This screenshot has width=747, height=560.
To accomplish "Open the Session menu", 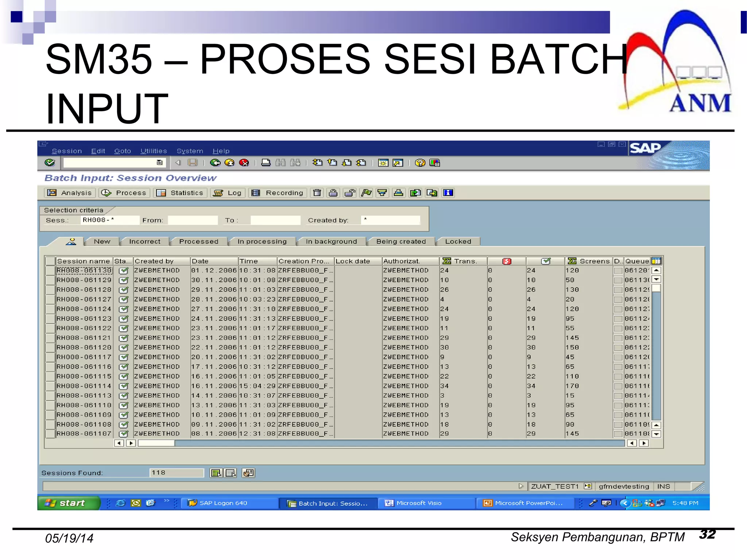I will (67, 151).
